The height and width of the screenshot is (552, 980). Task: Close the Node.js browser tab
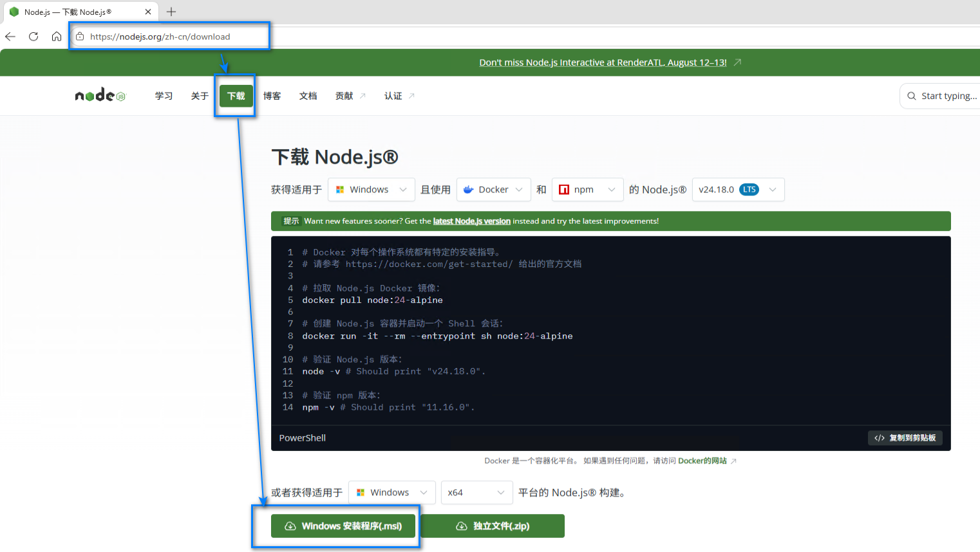click(x=148, y=12)
